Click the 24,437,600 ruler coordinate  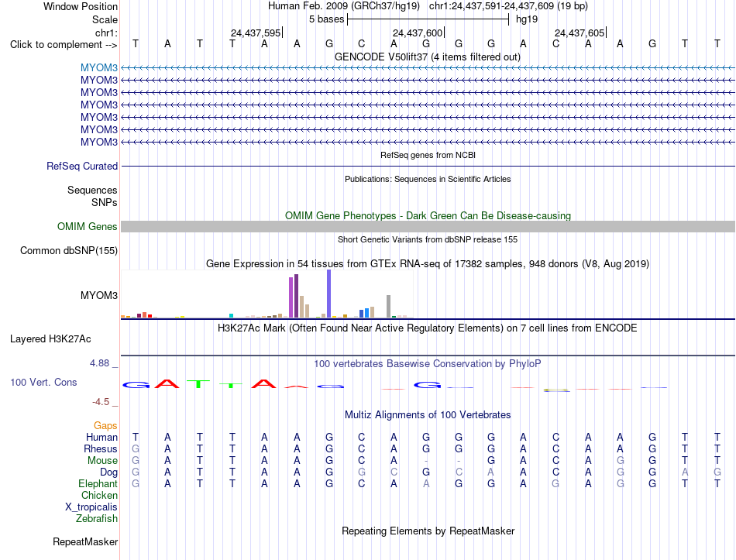pyautogui.click(x=418, y=33)
